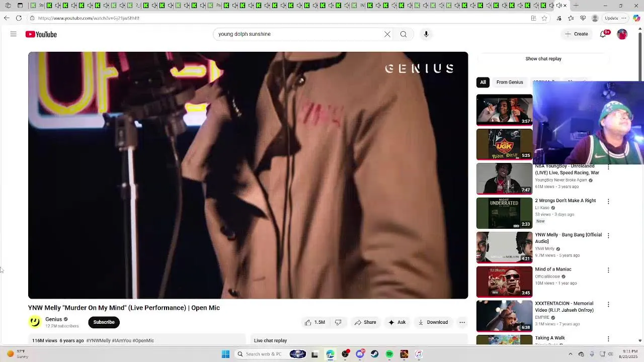Open the UGK Ridin' Dirty thumbnail

[504, 144]
